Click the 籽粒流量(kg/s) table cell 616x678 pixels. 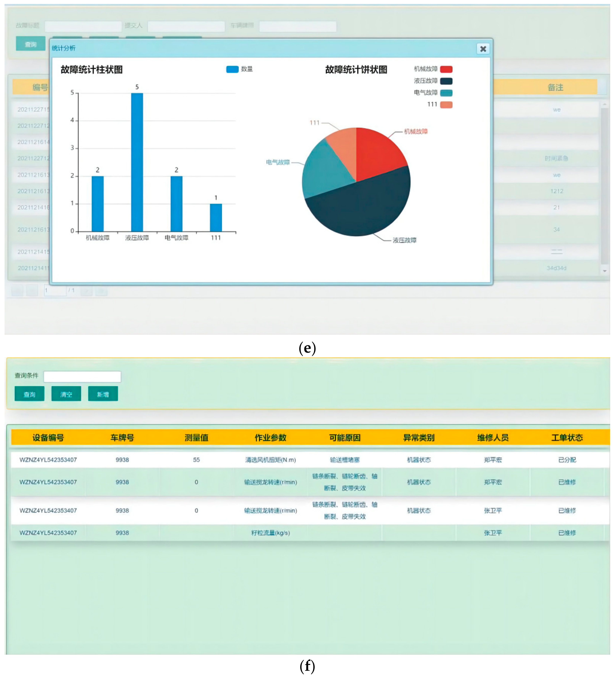click(270, 533)
